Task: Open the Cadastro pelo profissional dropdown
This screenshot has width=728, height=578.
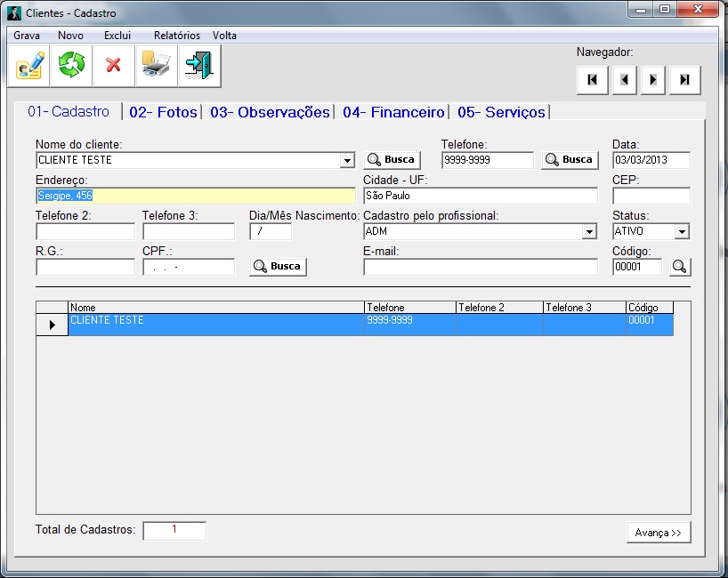Action: [589, 232]
